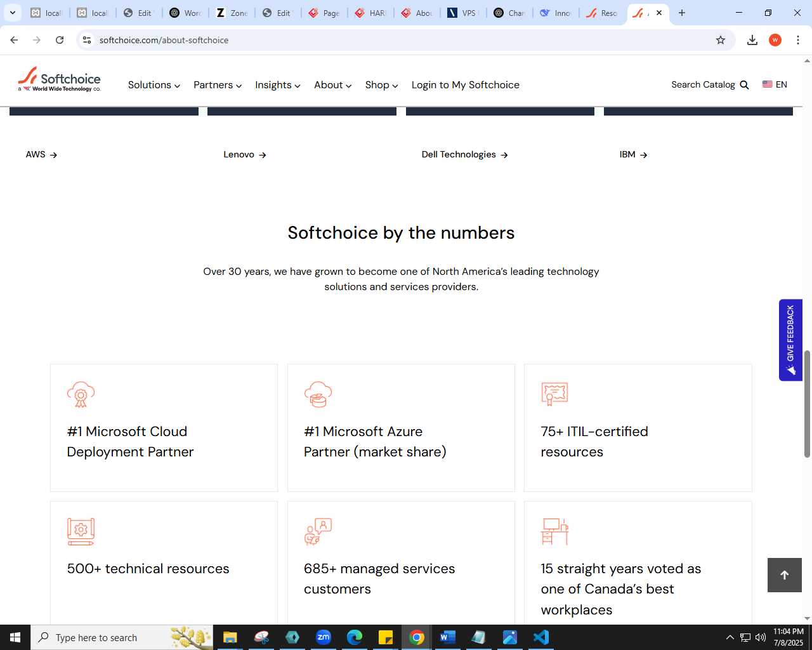Image resolution: width=812 pixels, height=650 pixels.
Task: Click the managed services customers icon
Action: coord(318,531)
